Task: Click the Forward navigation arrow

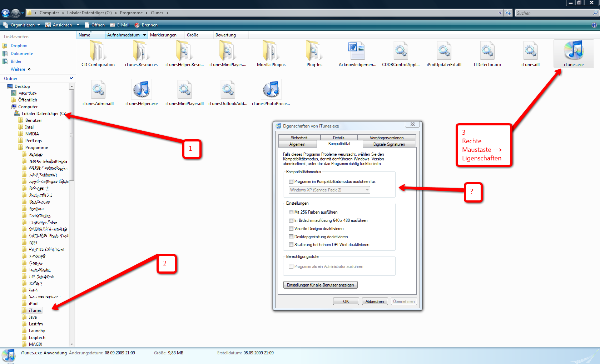Action: (x=15, y=13)
